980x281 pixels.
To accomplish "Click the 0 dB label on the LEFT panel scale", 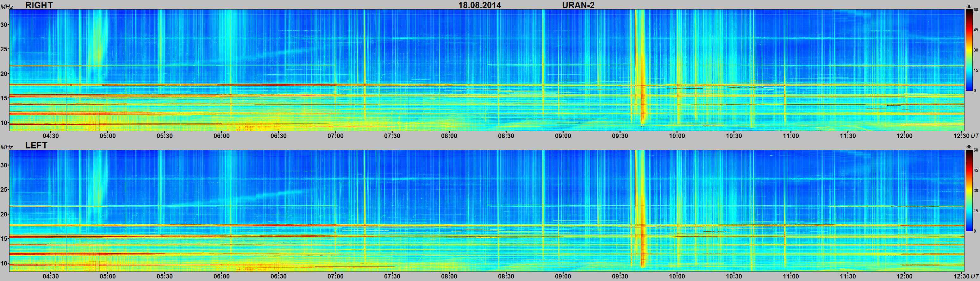I will [x=975, y=231].
